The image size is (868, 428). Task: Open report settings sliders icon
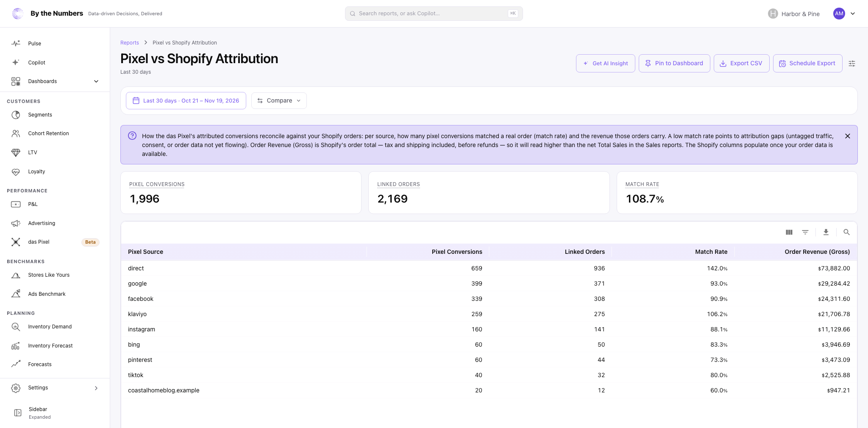click(852, 64)
